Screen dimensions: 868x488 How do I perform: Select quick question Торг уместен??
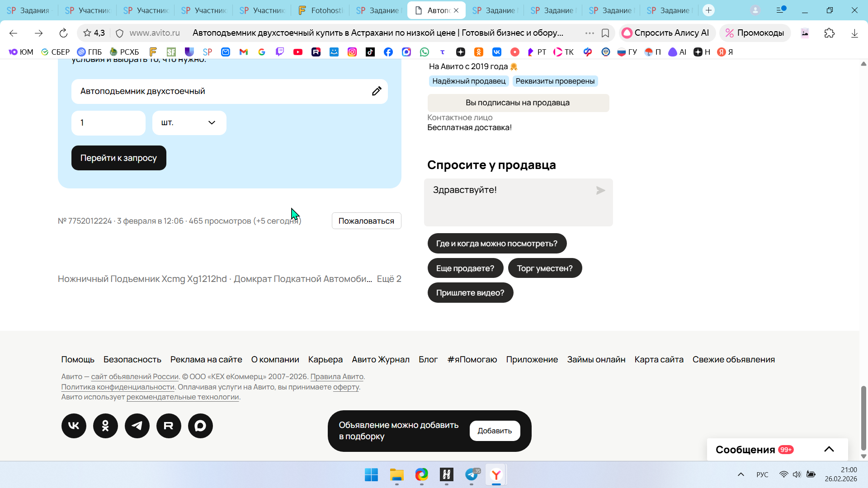[x=545, y=268]
